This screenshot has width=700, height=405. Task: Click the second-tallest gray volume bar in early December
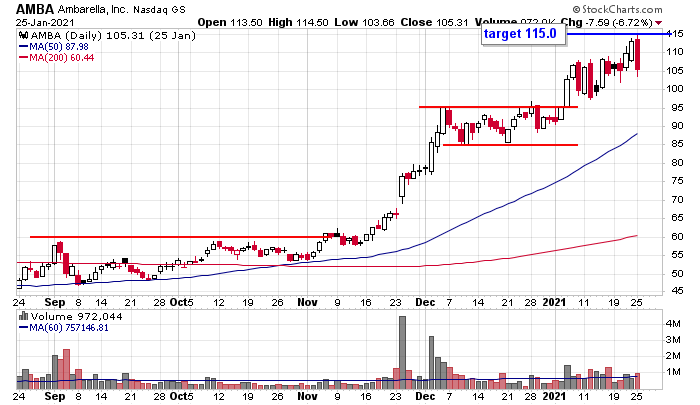coord(431,363)
